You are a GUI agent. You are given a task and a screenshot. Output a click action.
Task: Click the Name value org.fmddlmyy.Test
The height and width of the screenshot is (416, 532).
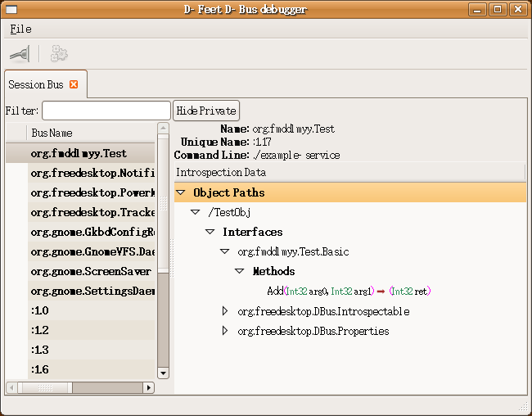point(294,129)
